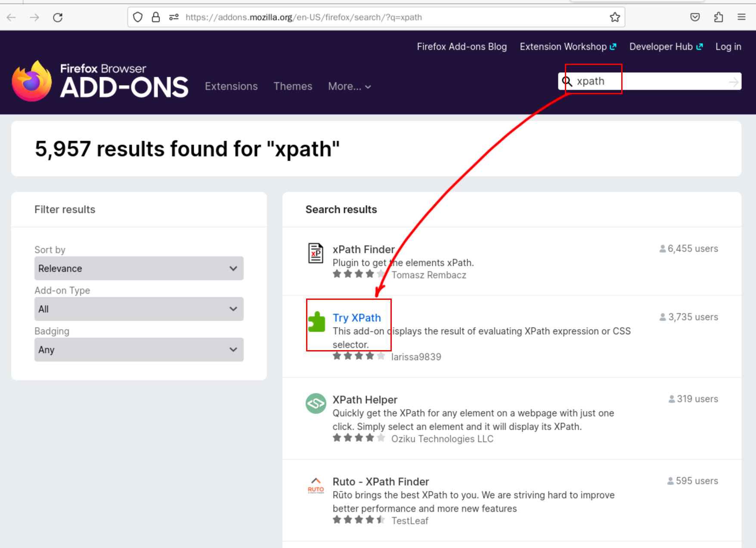Image resolution: width=756 pixels, height=548 pixels.
Task: Click Log in
Action: (x=728, y=46)
